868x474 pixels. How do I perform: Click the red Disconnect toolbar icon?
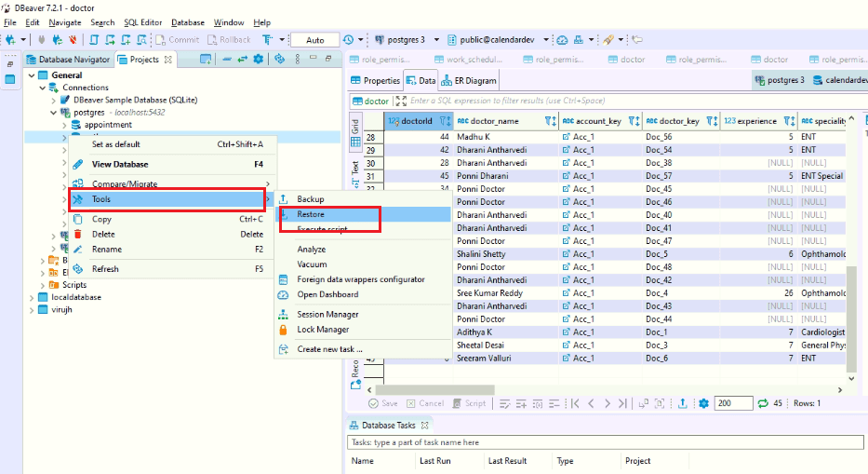pos(72,40)
